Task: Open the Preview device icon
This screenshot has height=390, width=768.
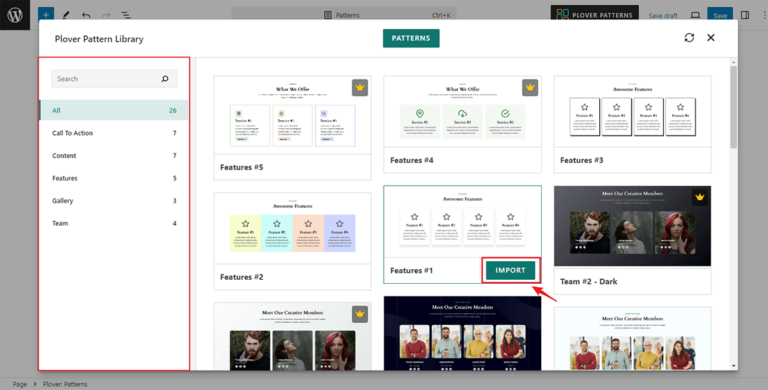Action: tap(695, 15)
